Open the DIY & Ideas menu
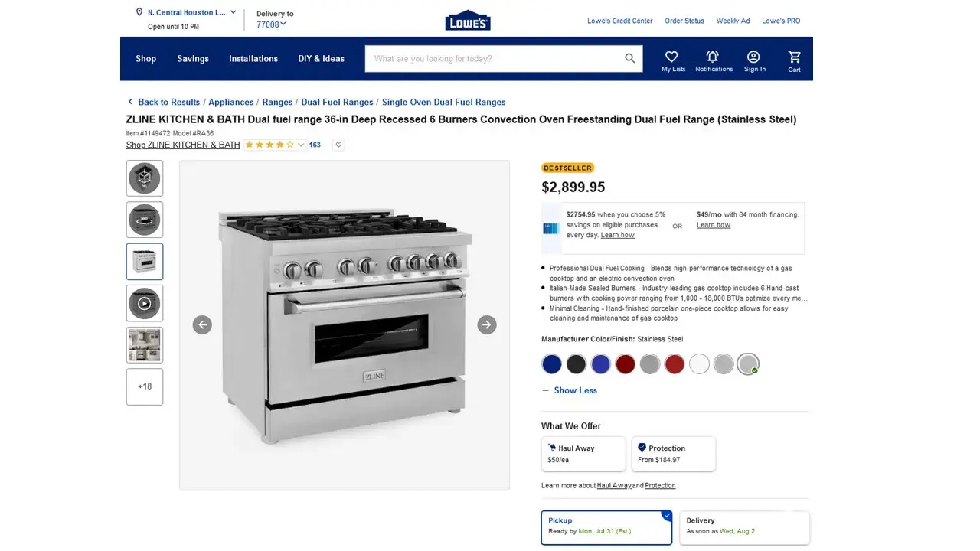Screen dimensions: 980x551 coord(322,59)
